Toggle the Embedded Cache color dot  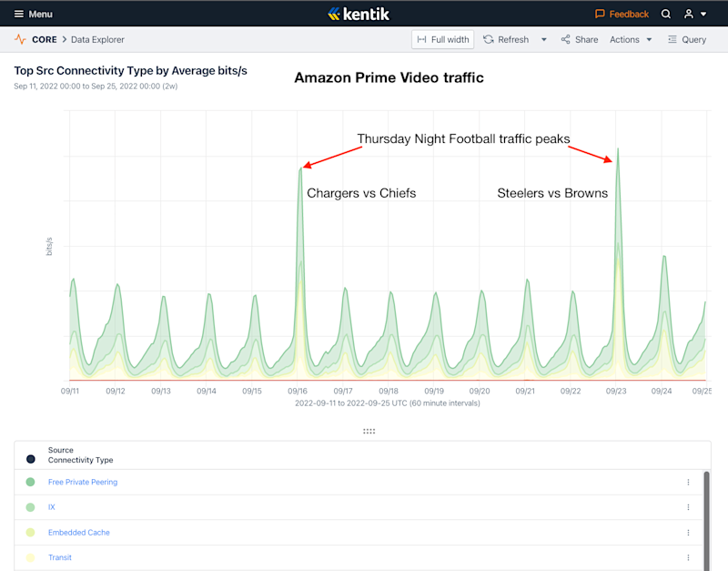click(x=31, y=532)
